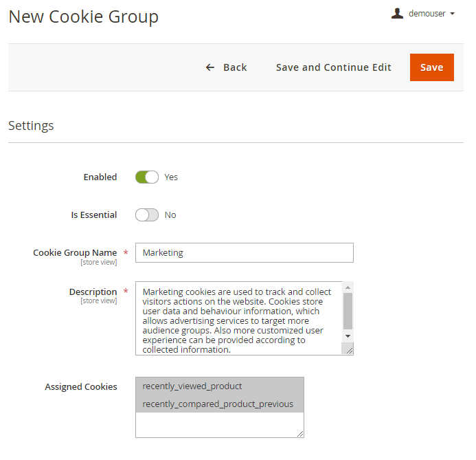The width and height of the screenshot is (476, 460).
Task: Click the Cookie Group Name field
Action: click(x=244, y=253)
